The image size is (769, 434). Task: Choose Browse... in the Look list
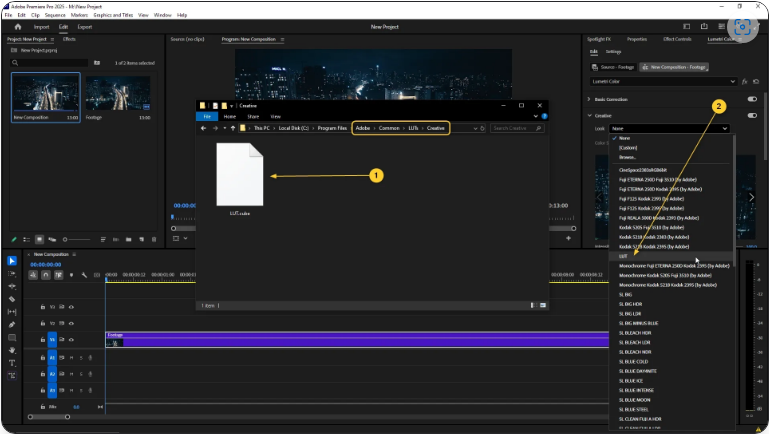tap(627, 157)
